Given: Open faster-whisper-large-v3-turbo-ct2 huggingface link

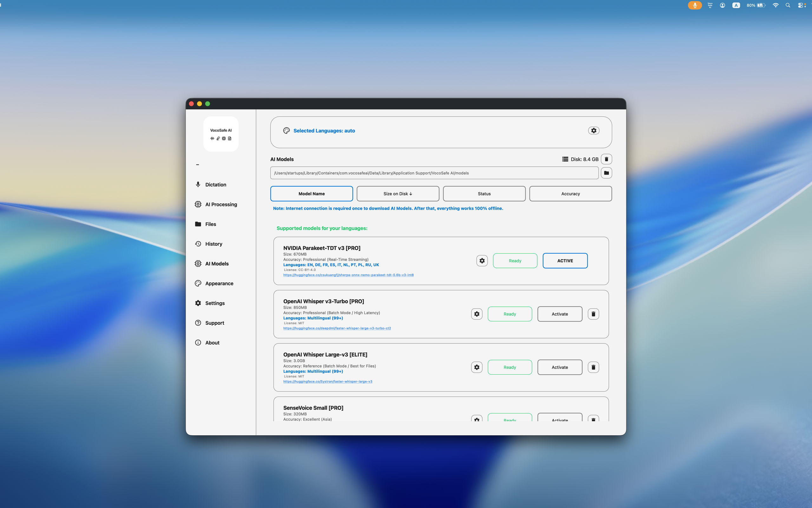Looking at the screenshot, I should 337,328.
